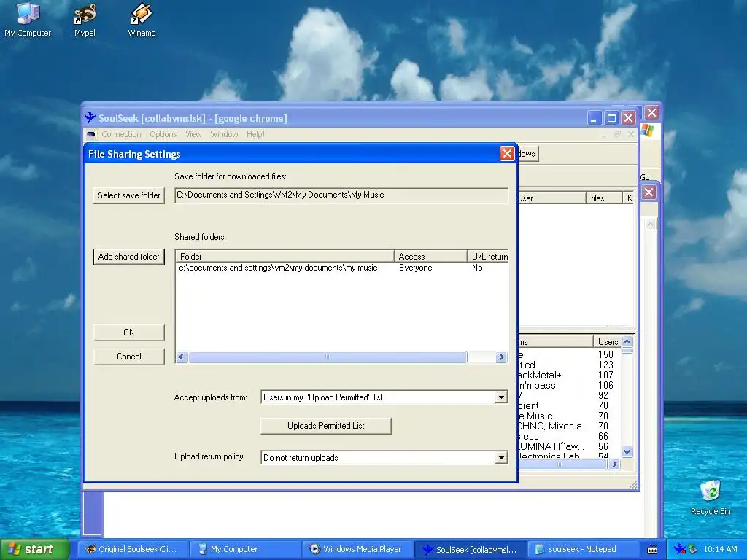Minimize the SoulSeek main window

(x=594, y=117)
